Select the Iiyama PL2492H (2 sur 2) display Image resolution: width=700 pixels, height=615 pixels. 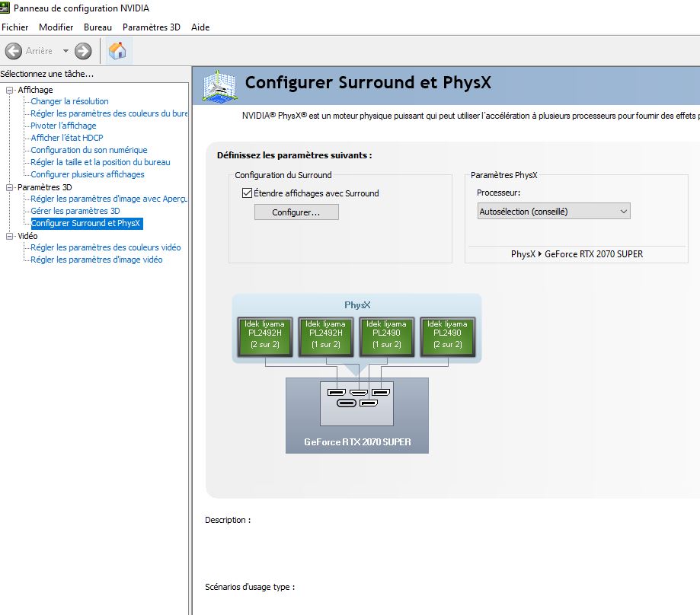pyautogui.click(x=265, y=336)
